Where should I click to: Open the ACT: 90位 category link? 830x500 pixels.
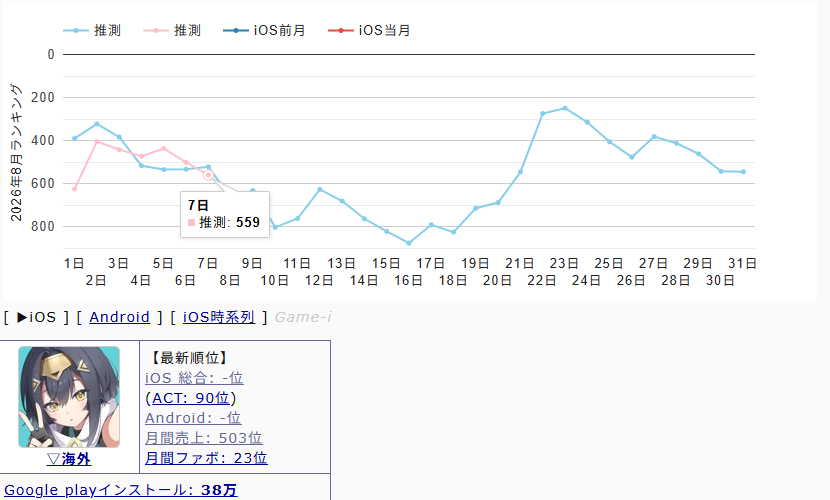[x=191, y=398]
